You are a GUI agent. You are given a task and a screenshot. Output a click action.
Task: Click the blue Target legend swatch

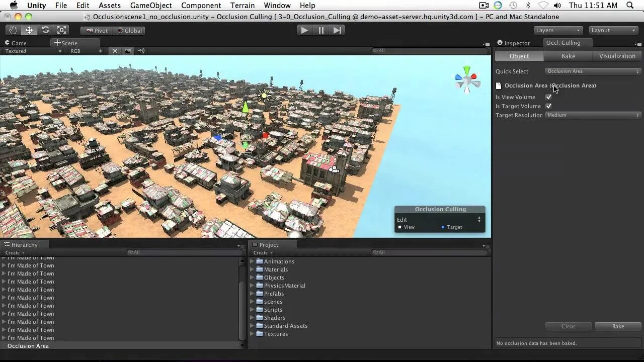click(x=443, y=227)
